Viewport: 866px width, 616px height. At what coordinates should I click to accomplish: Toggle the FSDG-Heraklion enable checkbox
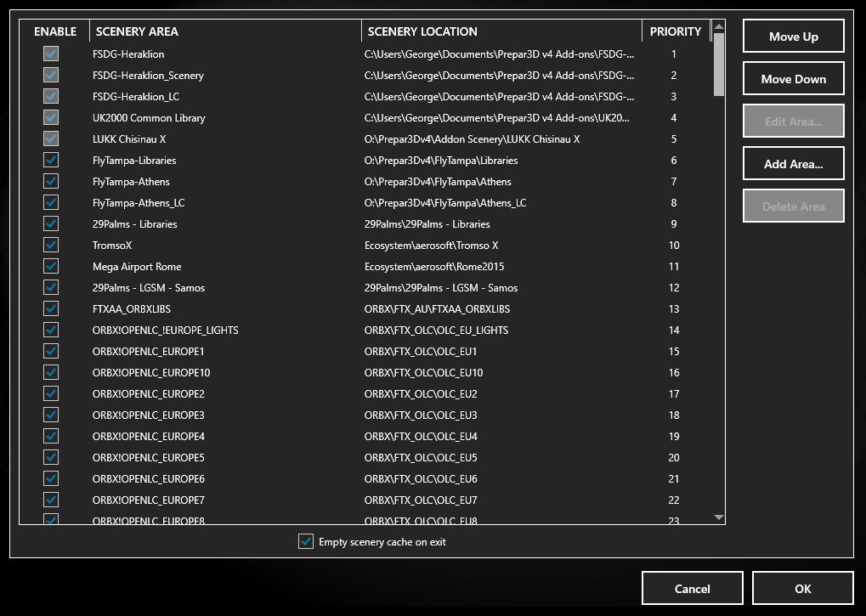[x=51, y=54]
